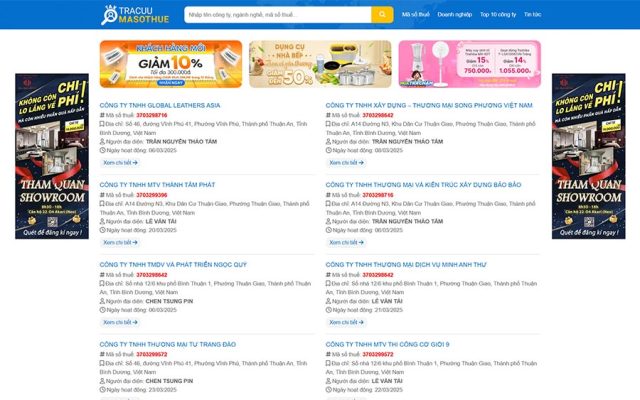Open Công ty Thương Mại Dịch Vụ Minh Anh Thư
The image size is (640, 400).
[x=406, y=264]
